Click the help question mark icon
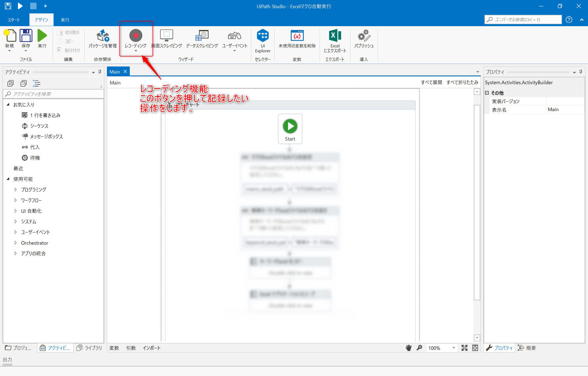Screen dimensions: 588x376 coord(569,20)
